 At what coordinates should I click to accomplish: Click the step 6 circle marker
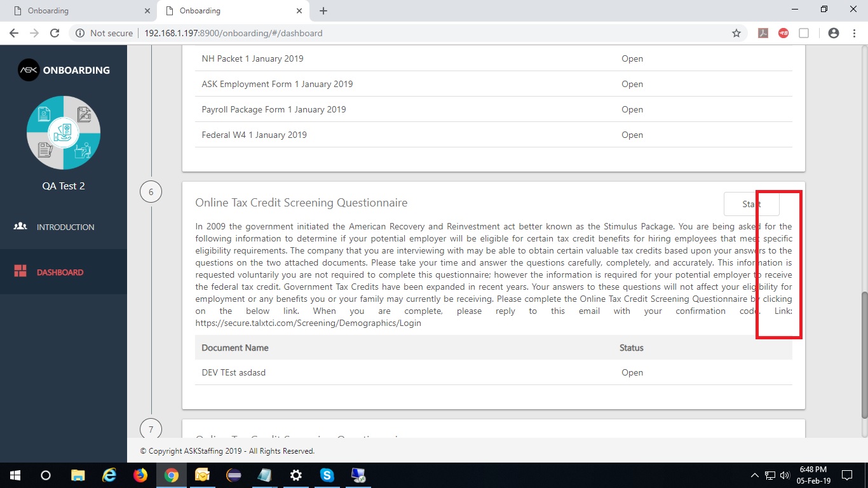pyautogui.click(x=151, y=192)
